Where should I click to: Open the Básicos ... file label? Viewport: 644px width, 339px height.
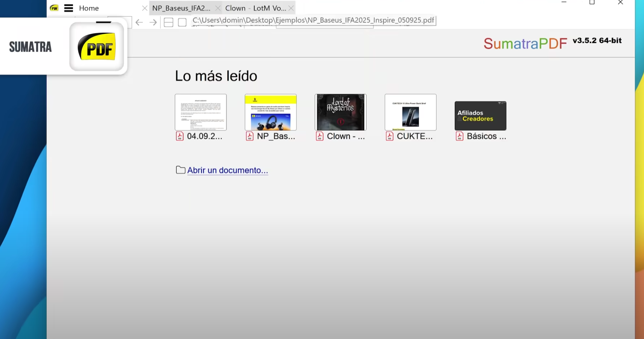click(486, 136)
